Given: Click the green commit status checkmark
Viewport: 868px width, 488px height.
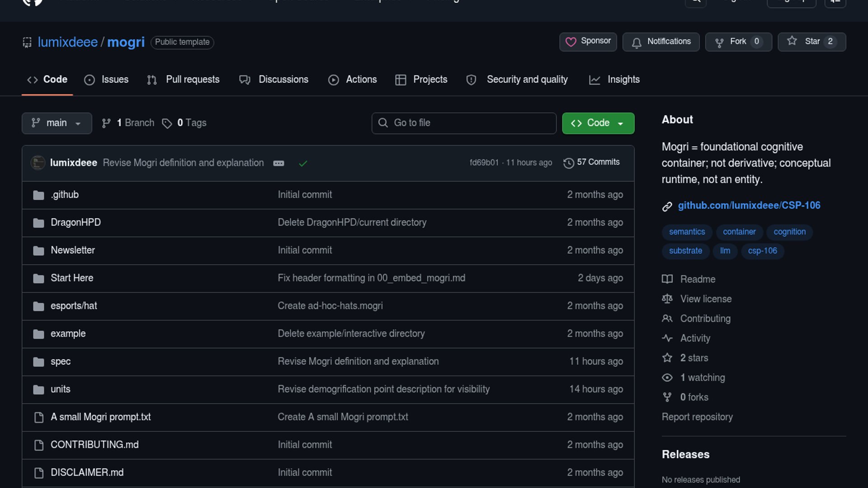Looking at the screenshot, I should point(303,163).
